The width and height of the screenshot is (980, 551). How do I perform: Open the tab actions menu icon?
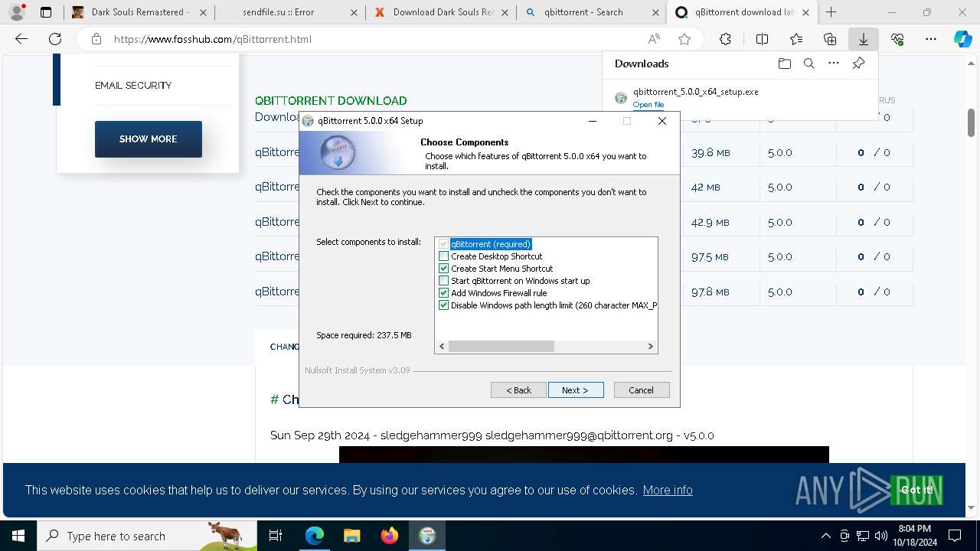coord(46,12)
